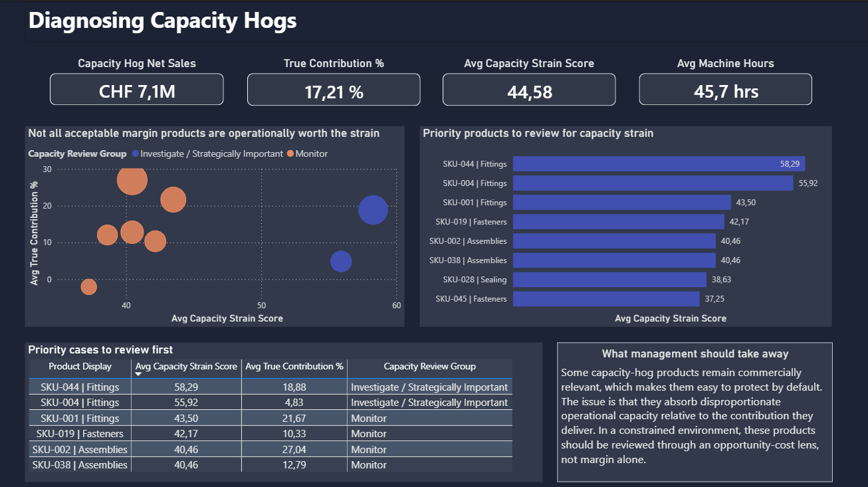Select the SKU-019 | Fasteners table row
Viewport: 868px width, 487px height.
(x=80, y=433)
